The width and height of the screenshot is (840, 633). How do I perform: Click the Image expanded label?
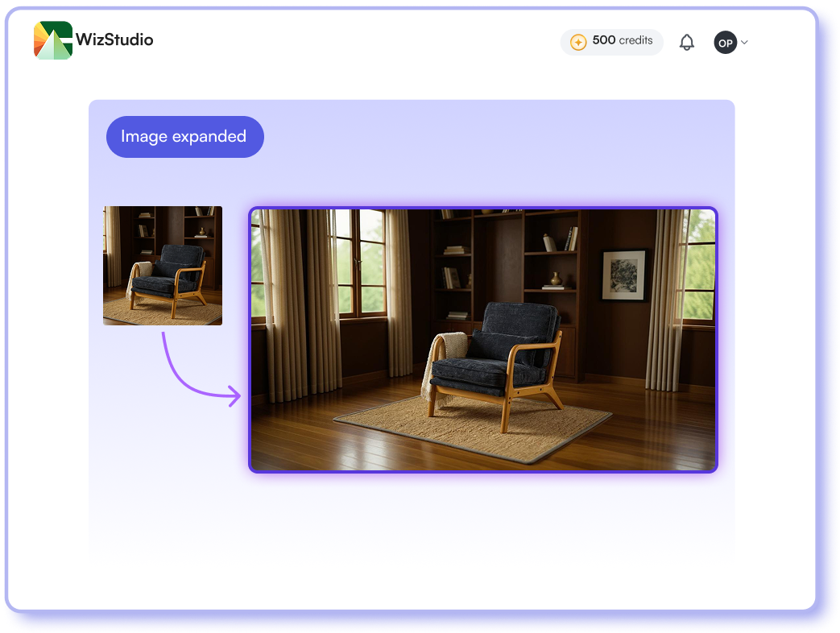[x=184, y=137]
